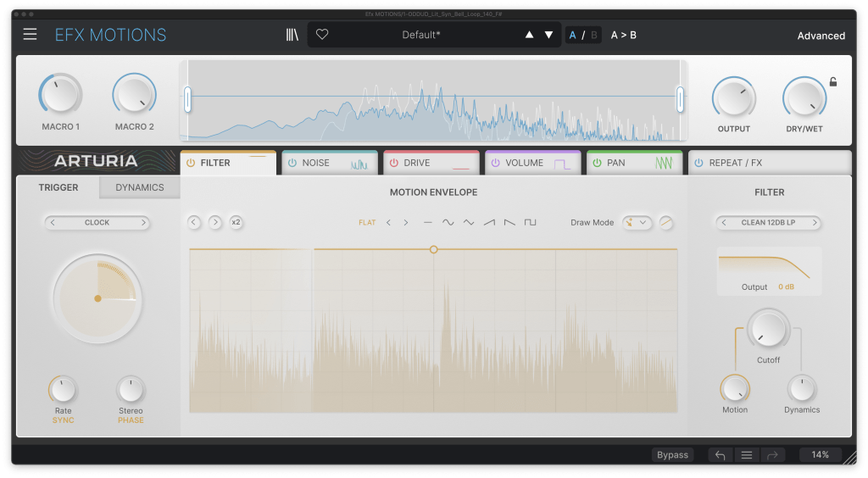This screenshot has height=478, width=868.
Task: Select the square wave envelope shape
Action: pos(530,223)
